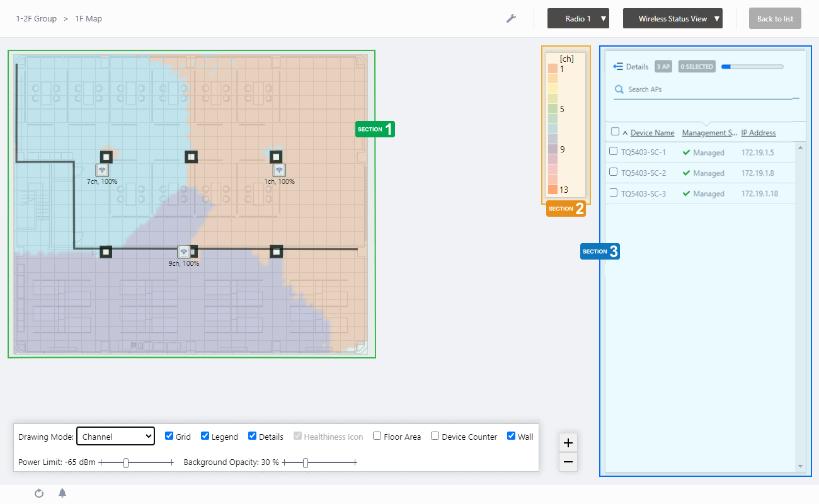Zoom out the map with the minus button
The image size is (819, 504).
pyautogui.click(x=568, y=462)
